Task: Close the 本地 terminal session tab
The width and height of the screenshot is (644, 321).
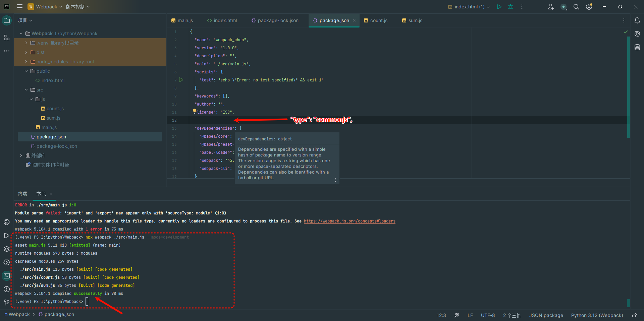Action: point(51,194)
